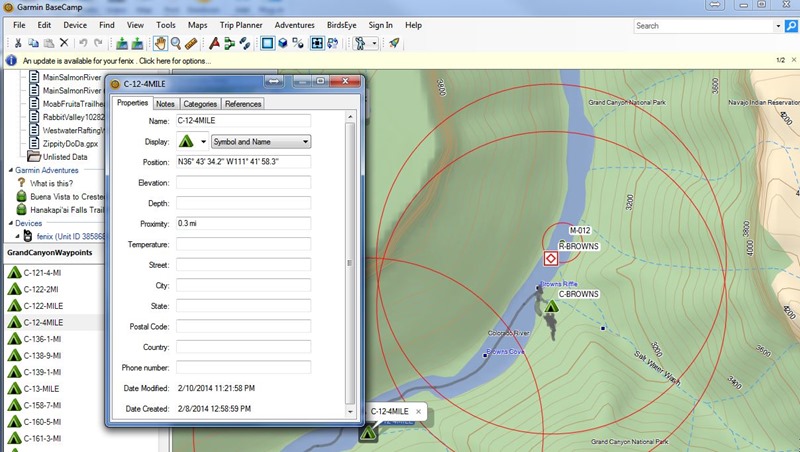Select the Measure ruler tool
This screenshot has width=800, height=452.
[191, 43]
